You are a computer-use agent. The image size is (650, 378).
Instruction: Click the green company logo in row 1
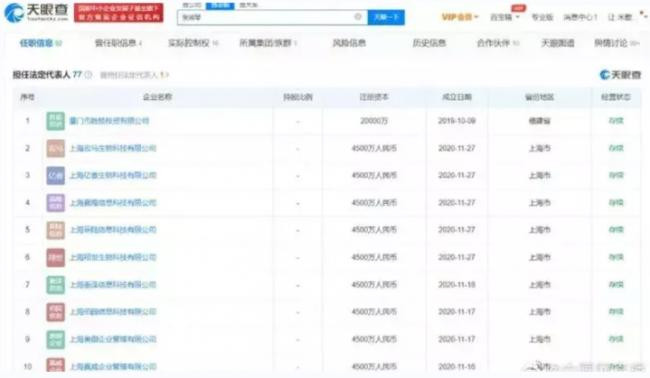coord(56,121)
